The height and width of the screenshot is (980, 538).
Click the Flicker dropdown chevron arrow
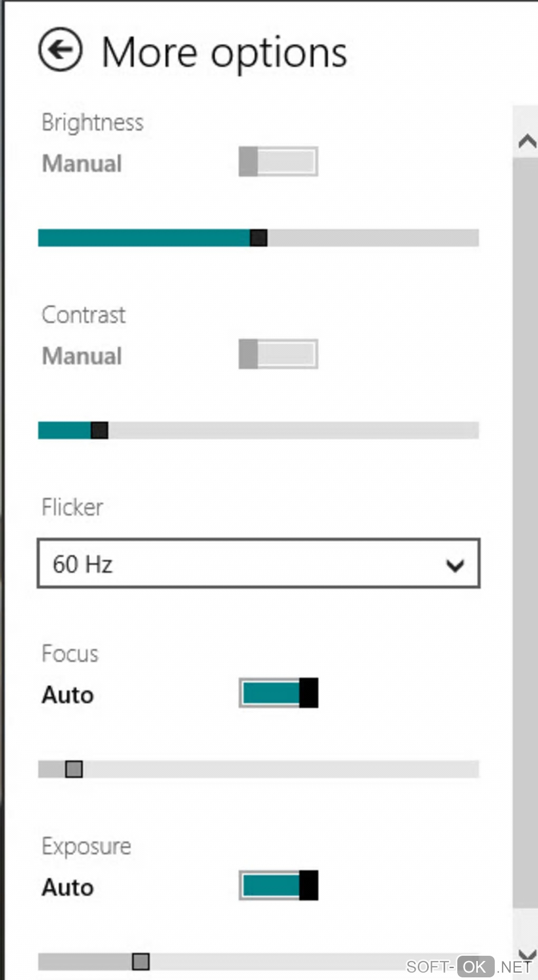455,565
